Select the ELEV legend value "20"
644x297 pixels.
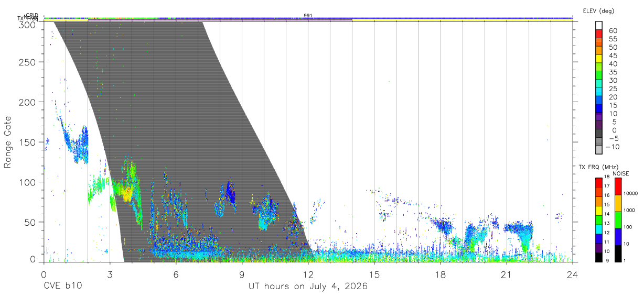(x=613, y=97)
